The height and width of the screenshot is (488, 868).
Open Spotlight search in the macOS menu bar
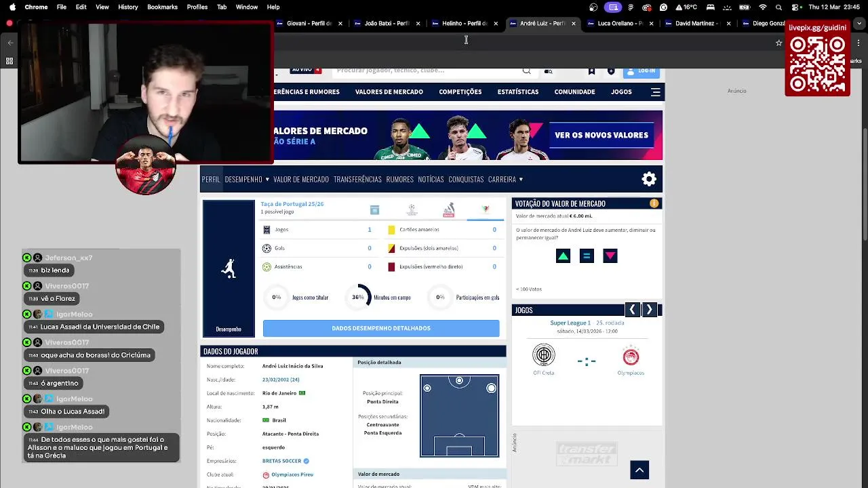click(x=778, y=7)
